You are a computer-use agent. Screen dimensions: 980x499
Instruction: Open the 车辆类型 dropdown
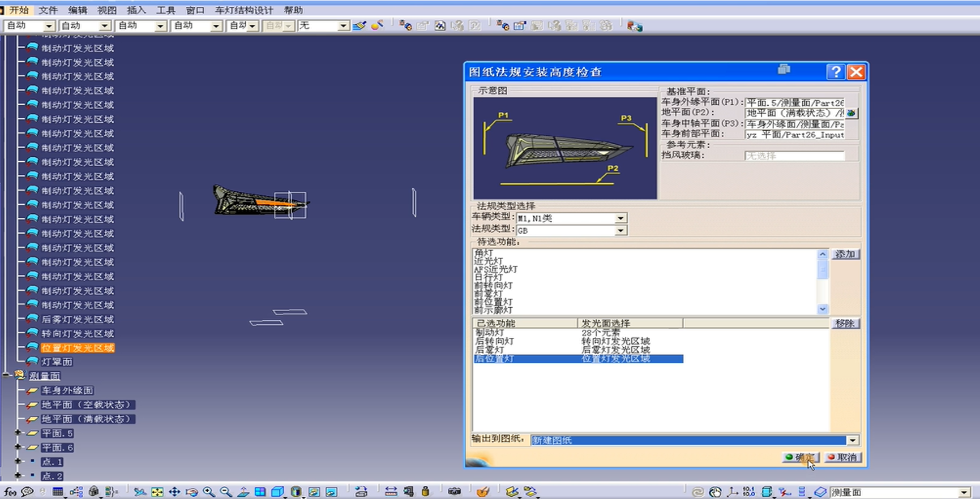(620, 218)
